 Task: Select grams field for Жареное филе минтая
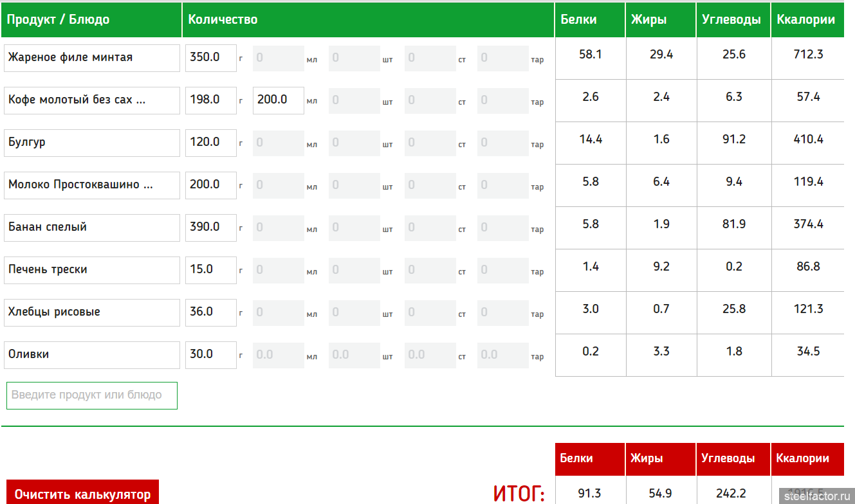click(x=210, y=58)
